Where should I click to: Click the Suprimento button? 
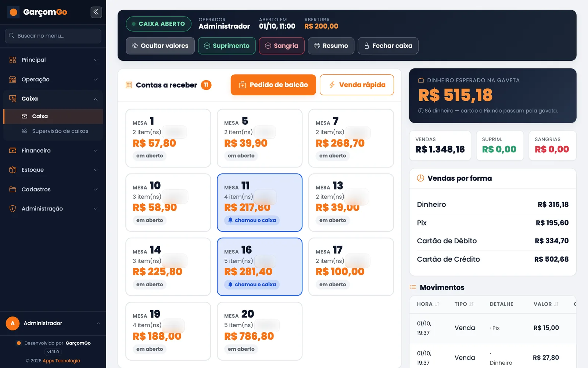point(227,46)
